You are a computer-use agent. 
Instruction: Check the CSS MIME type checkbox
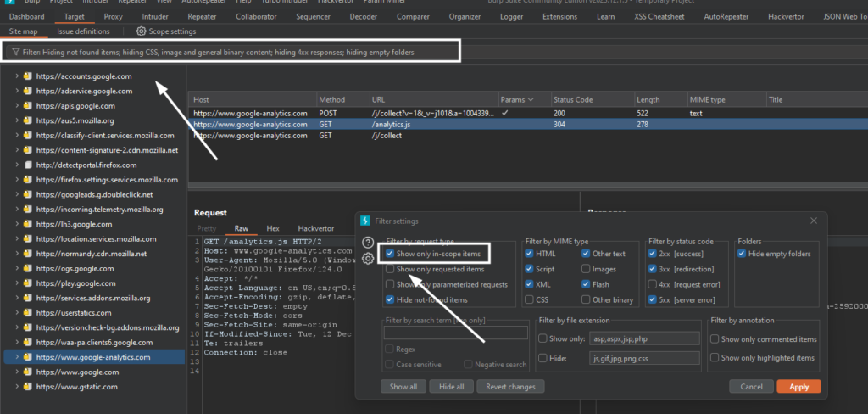click(529, 299)
